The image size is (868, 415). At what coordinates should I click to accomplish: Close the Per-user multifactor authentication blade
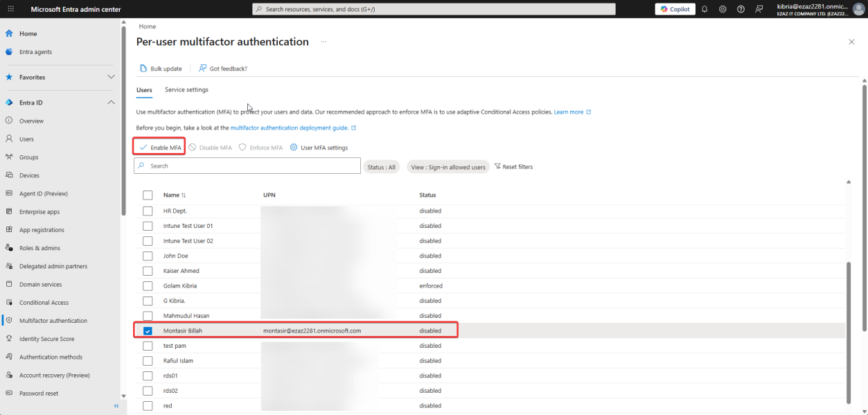[851, 42]
